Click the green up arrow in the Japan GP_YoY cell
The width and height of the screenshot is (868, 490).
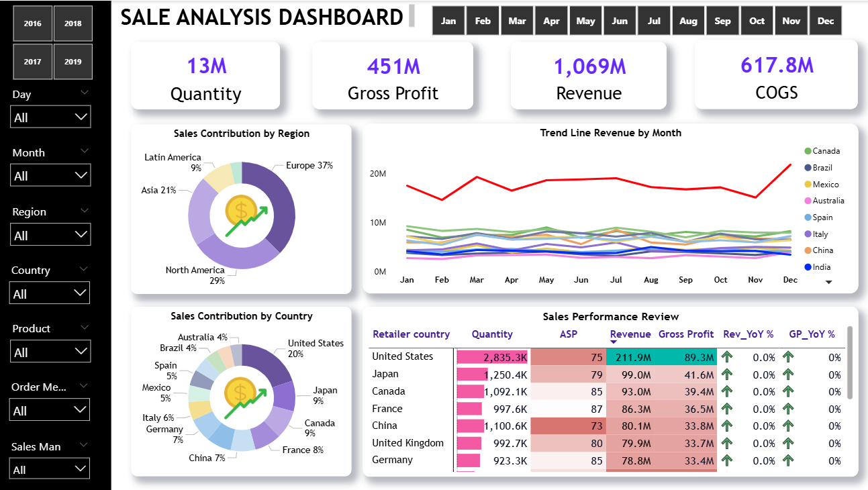pos(788,375)
